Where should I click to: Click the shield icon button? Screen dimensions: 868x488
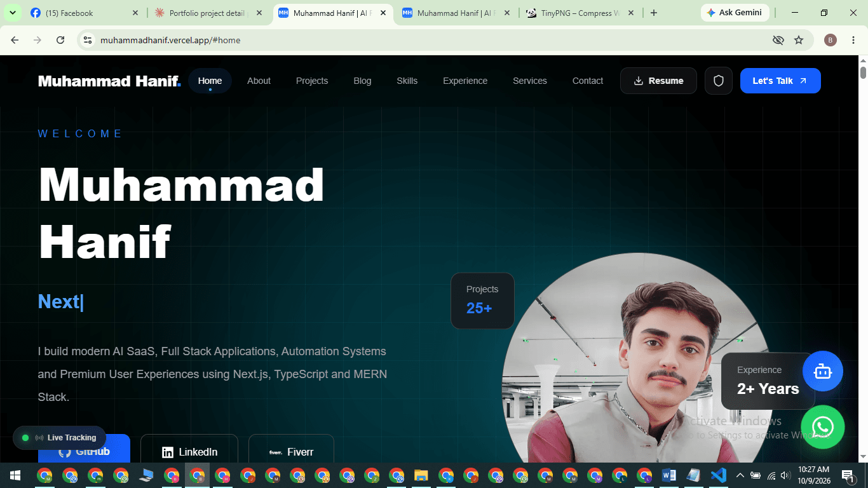pyautogui.click(x=719, y=81)
